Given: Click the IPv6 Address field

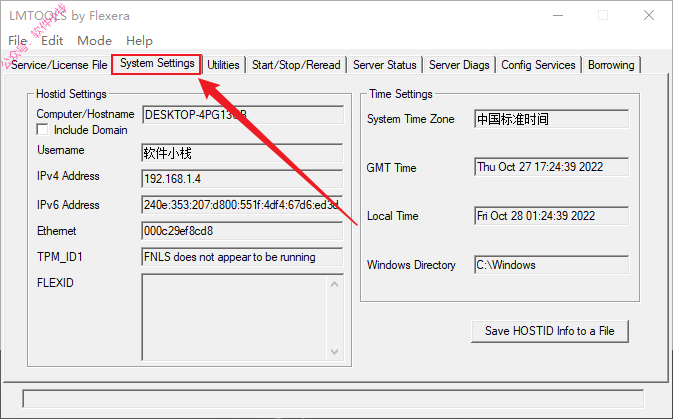Looking at the screenshot, I should tap(243, 205).
